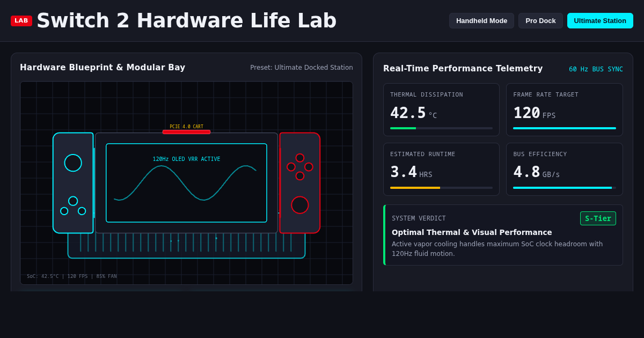Click the 3.4 HRS runtime value
Screen dimensions: 644x338
(411, 173)
